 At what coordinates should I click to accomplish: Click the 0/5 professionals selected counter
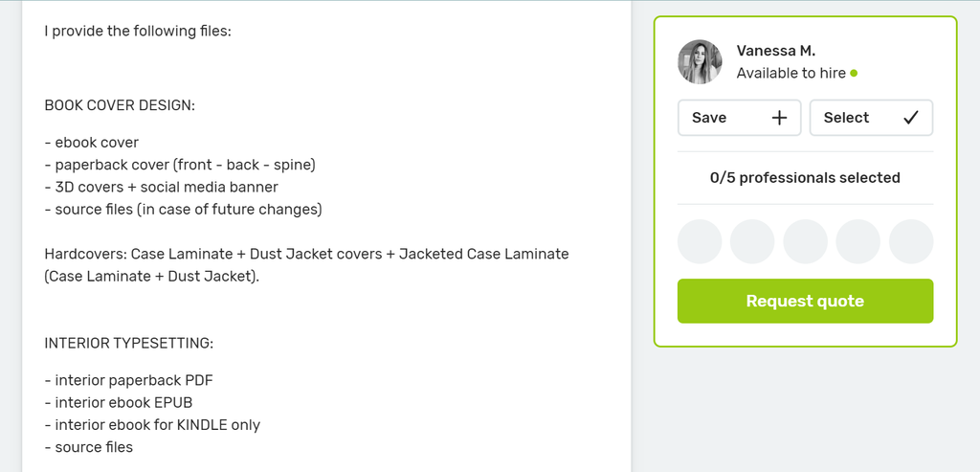[805, 177]
